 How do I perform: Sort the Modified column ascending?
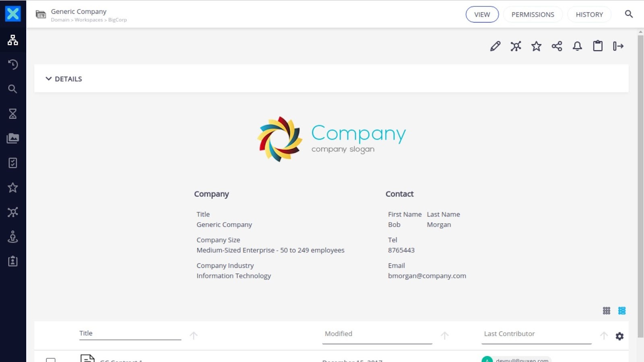pyautogui.click(x=445, y=335)
